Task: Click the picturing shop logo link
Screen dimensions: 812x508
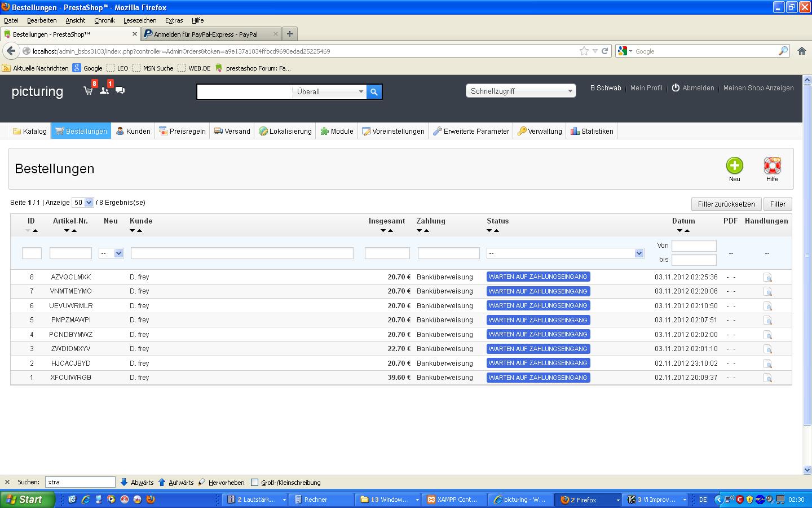Action: pyautogui.click(x=37, y=91)
